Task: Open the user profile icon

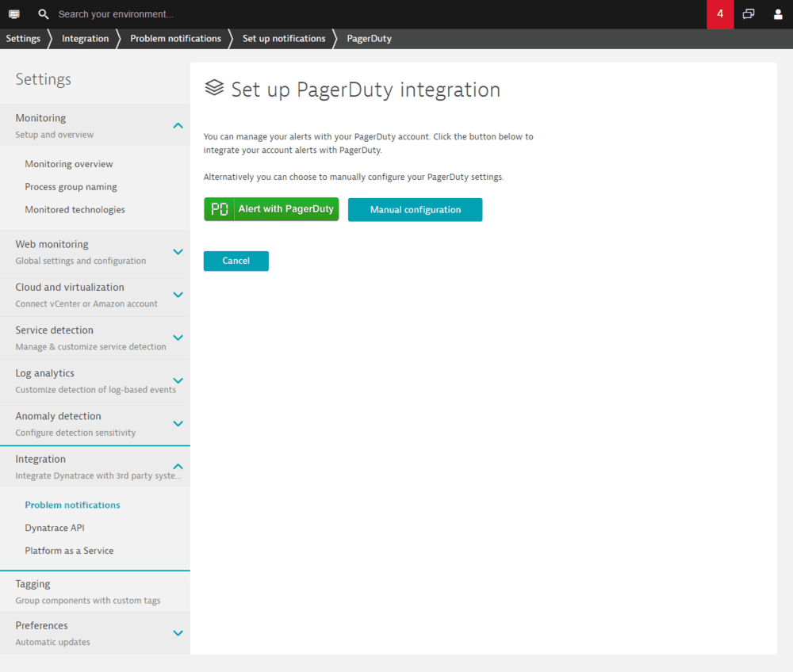Action: pos(778,13)
